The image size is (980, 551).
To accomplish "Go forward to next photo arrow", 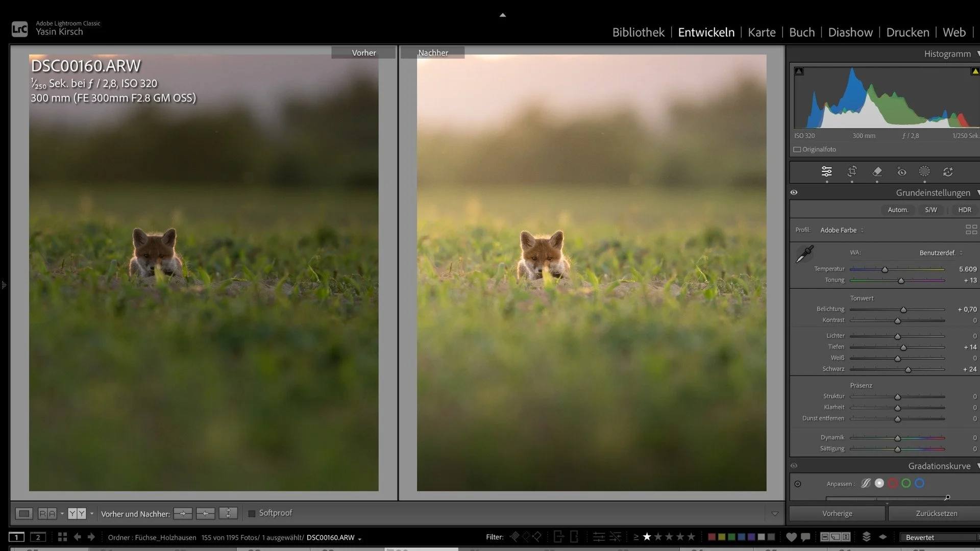I will pos(91,537).
